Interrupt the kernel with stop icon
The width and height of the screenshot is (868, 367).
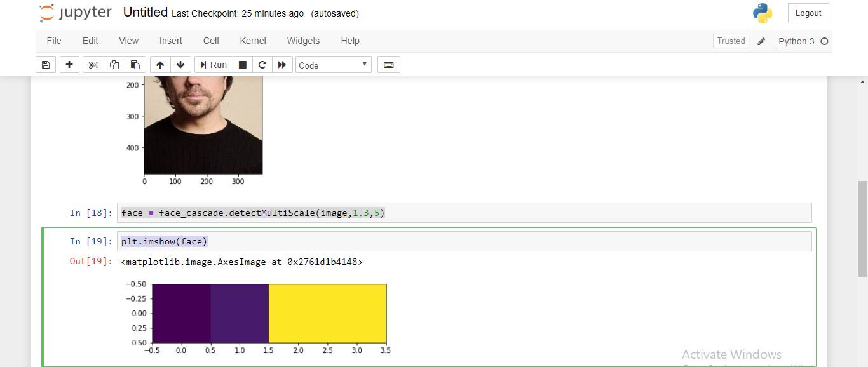[x=242, y=65]
